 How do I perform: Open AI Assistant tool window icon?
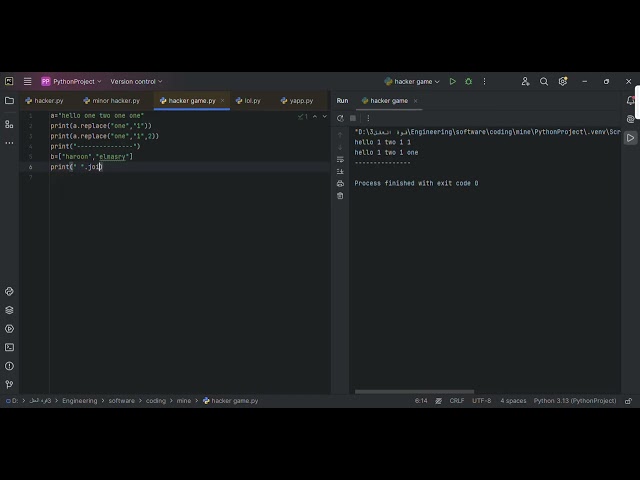coord(631,119)
